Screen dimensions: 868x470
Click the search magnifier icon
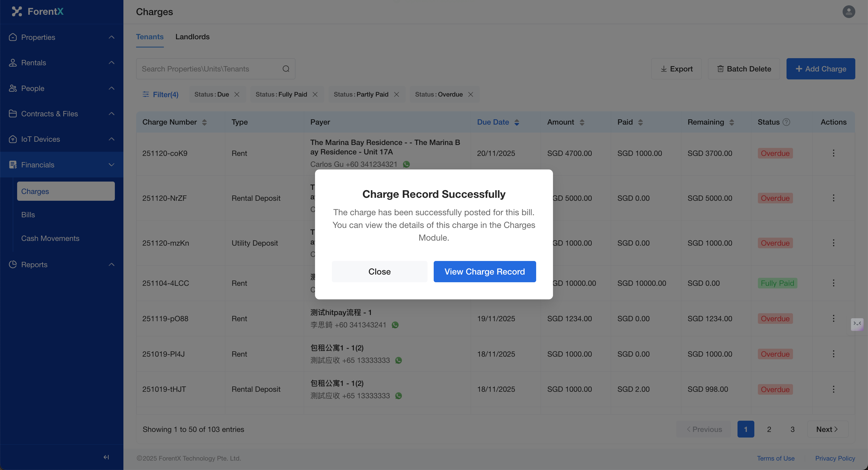coord(286,69)
